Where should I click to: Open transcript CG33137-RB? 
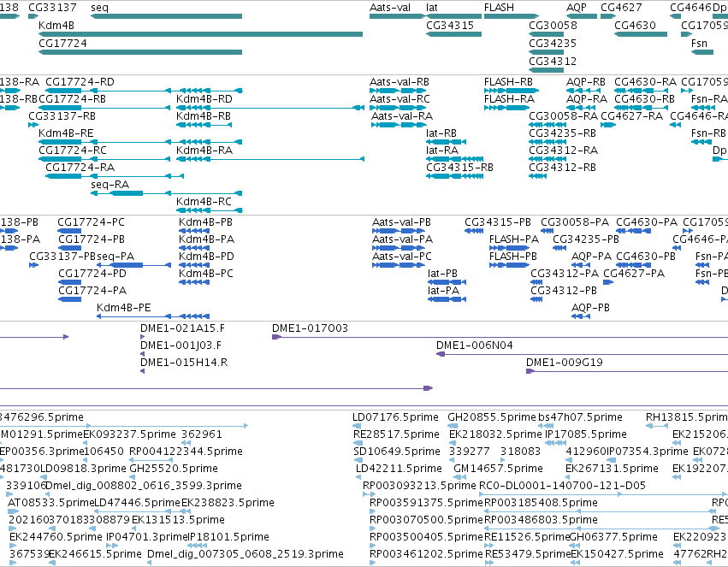tap(62, 116)
